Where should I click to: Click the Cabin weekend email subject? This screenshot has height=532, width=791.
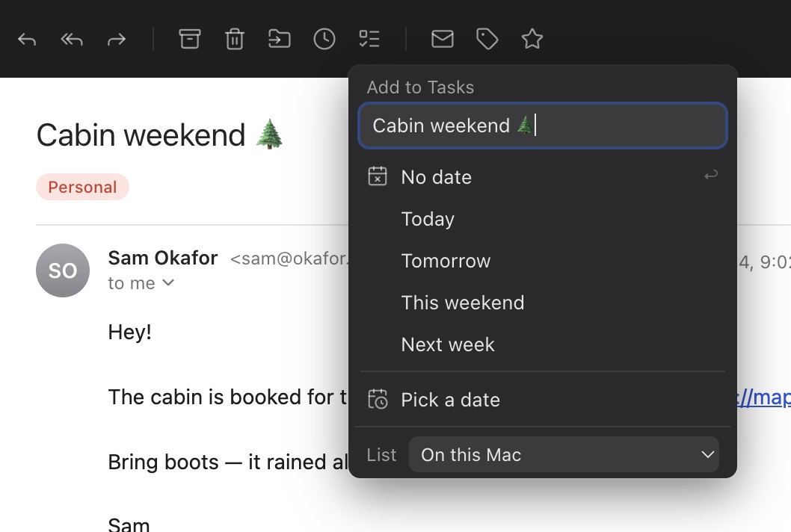[x=160, y=134]
